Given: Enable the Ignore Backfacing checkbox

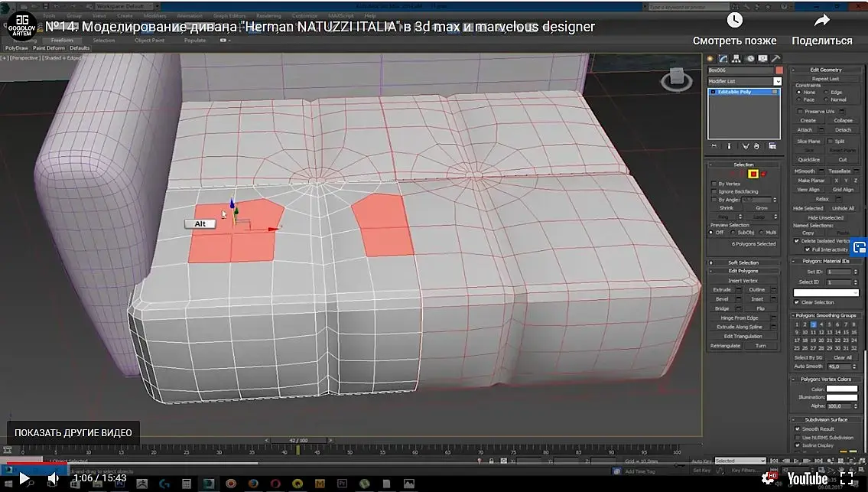Looking at the screenshot, I should coord(714,191).
